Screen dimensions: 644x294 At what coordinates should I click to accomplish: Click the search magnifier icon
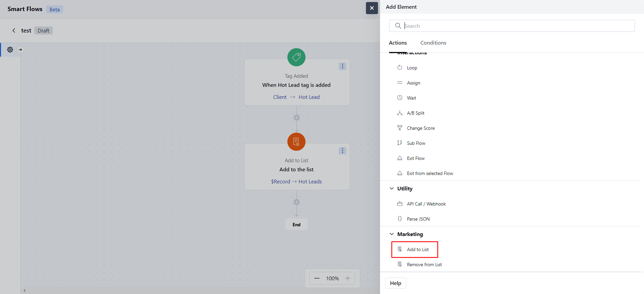398,26
